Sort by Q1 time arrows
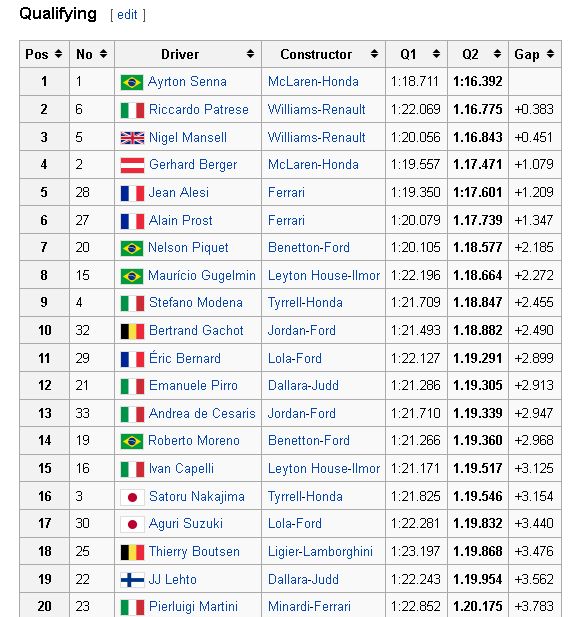 click(x=436, y=54)
